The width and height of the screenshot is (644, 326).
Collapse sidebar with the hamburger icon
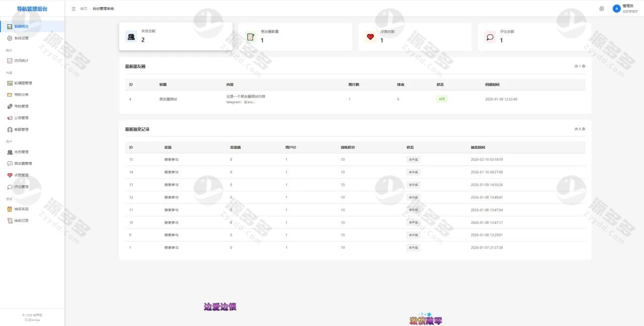tap(74, 9)
